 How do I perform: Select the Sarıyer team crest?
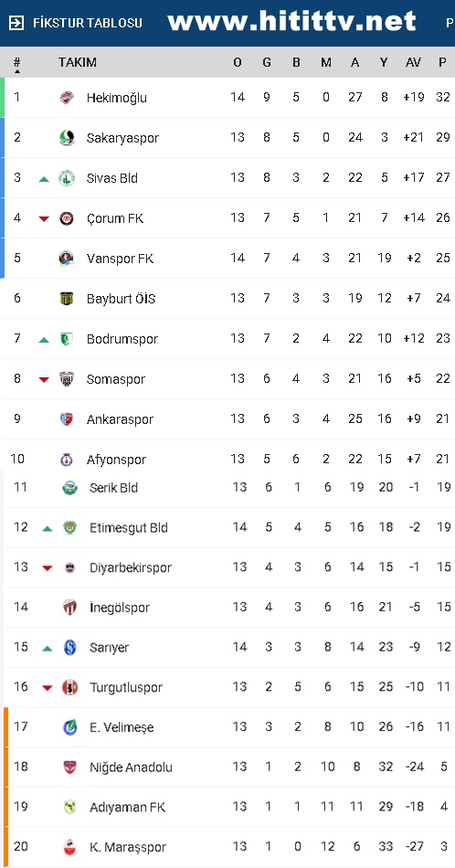(69, 647)
